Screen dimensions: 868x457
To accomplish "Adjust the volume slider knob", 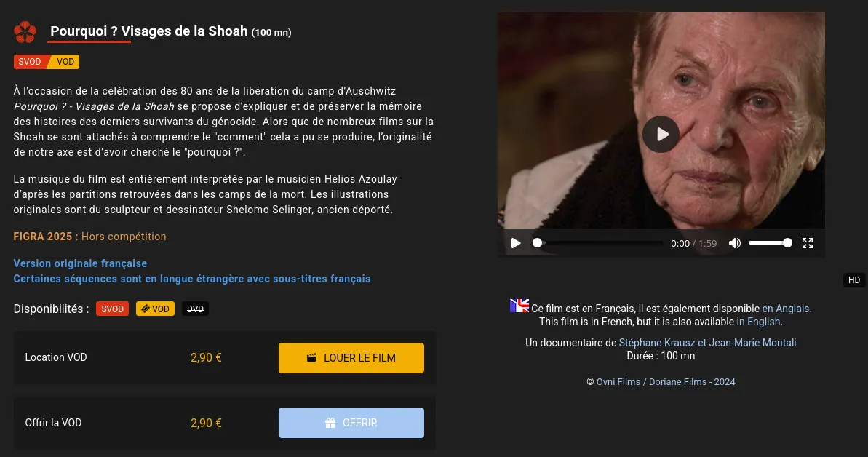I will click(x=787, y=242).
